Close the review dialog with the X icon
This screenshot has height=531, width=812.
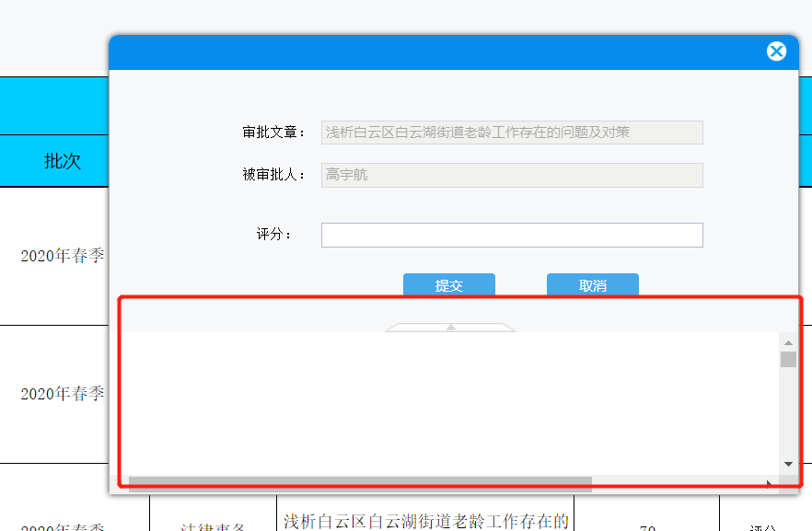click(776, 52)
